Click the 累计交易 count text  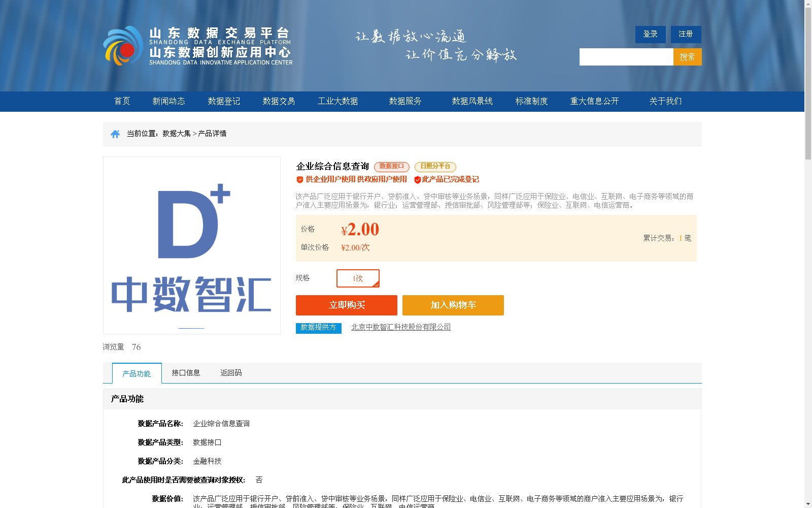coord(667,238)
